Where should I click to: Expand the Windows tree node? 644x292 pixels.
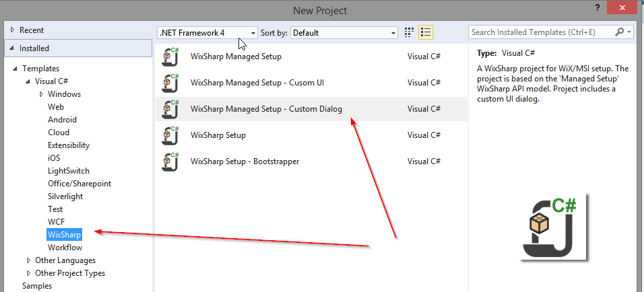41,94
